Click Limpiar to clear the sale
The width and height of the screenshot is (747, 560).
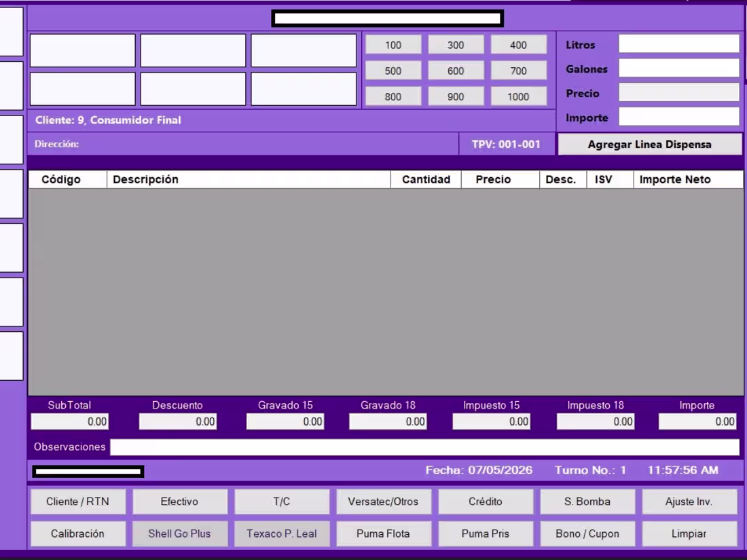[689, 534]
